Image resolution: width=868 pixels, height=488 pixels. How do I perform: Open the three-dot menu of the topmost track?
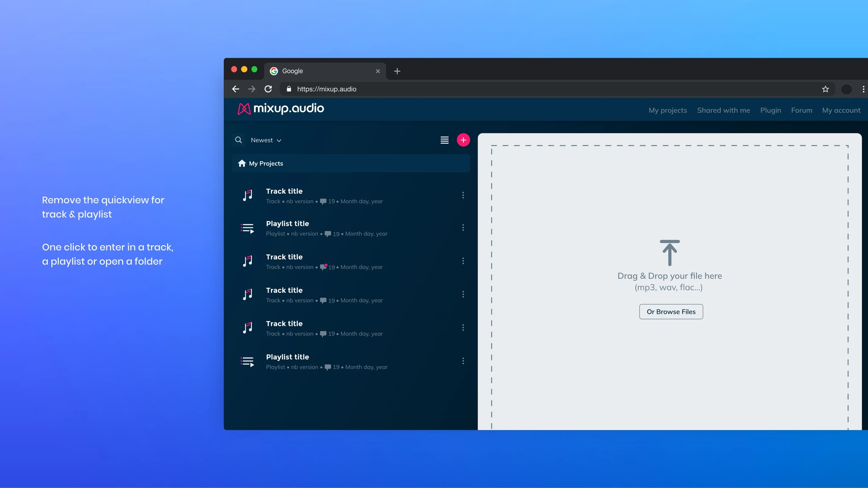tap(463, 195)
